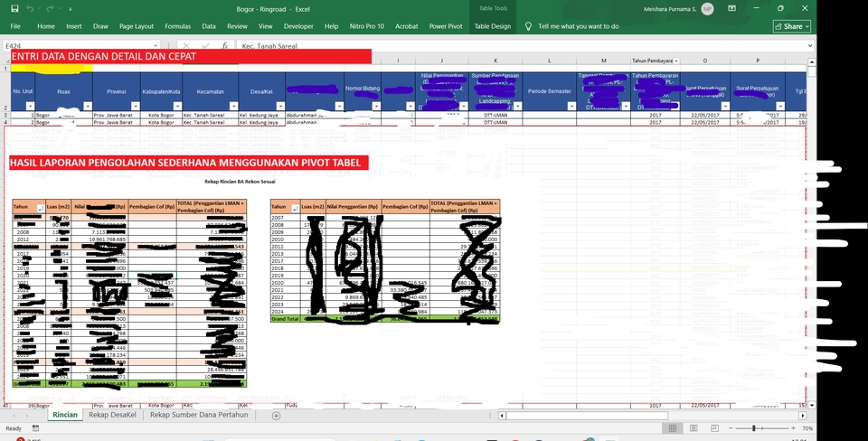
Task: Click zoom out minus icon
Action: coord(731,428)
